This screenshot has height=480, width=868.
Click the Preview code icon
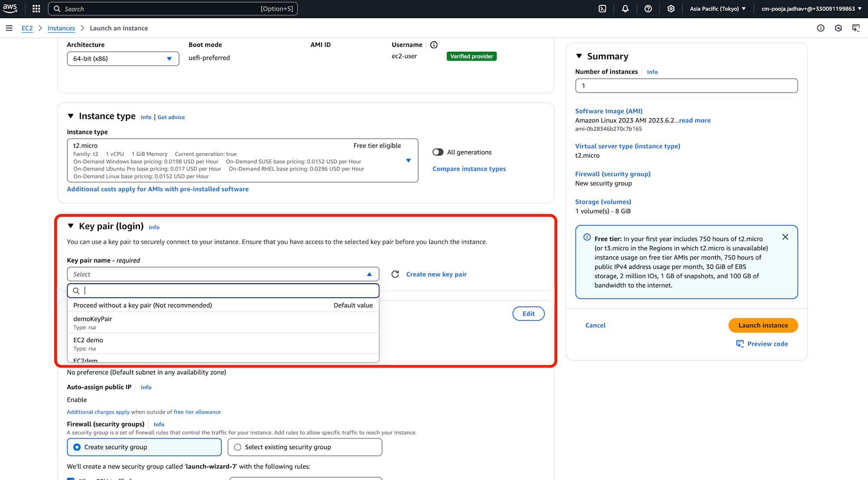(740, 344)
